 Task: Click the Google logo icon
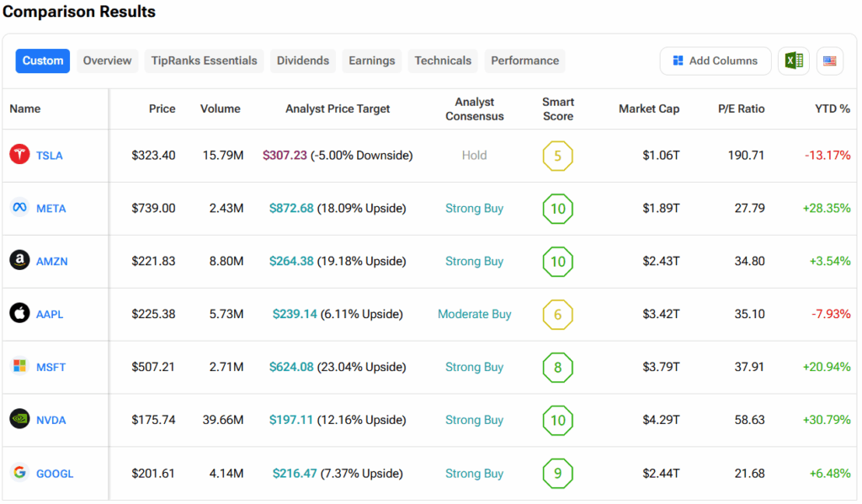pyautogui.click(x=19, y=473)
